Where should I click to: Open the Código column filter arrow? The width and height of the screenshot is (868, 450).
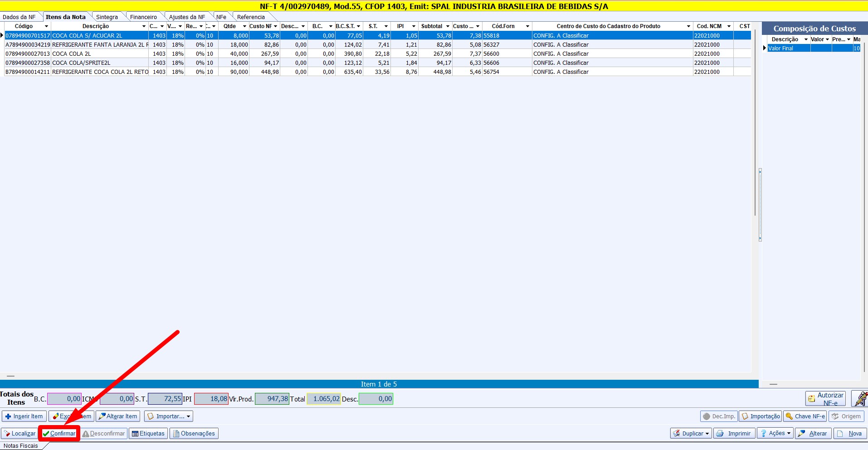(46, 26)
